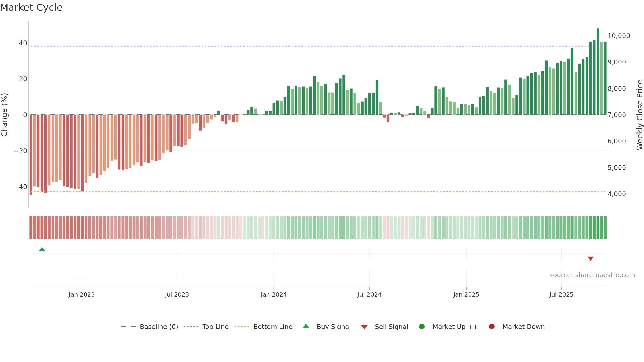This screenshot has width=644, height=362.
Task: Toggle the Market Down -- legend entry
Action: [x=520, y=327]
